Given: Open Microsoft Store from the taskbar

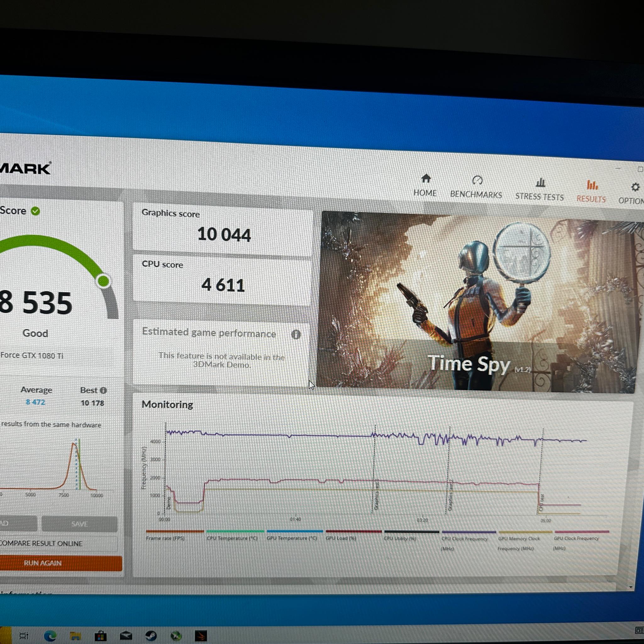Looking at the screenshot, I should tap(100, 636).
